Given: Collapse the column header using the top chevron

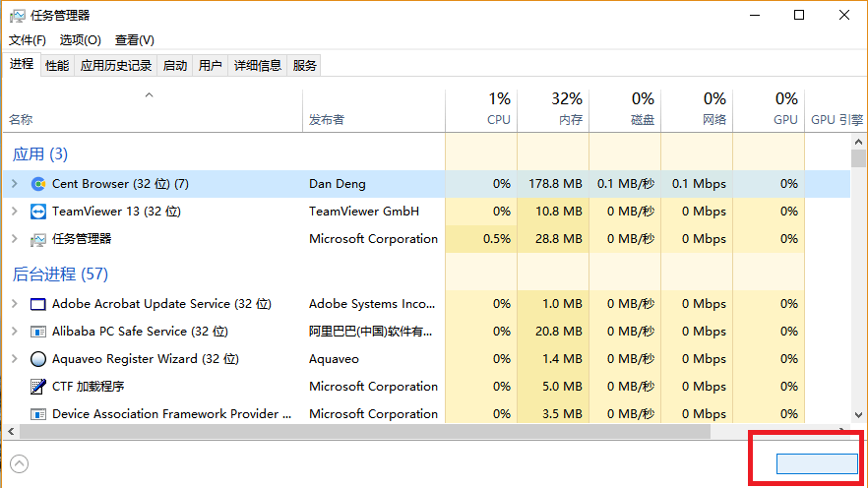Looking at the screenshot, I should pos(150,95).
